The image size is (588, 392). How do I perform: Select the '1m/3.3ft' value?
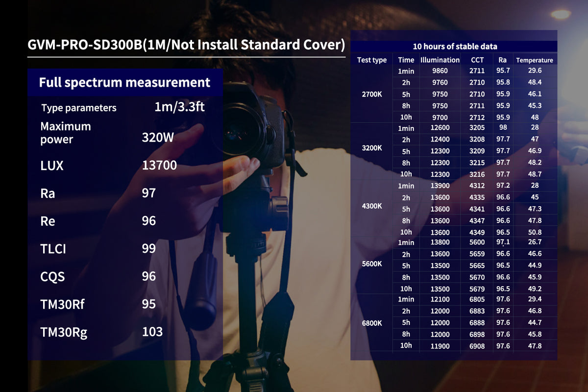pos(179,107)
